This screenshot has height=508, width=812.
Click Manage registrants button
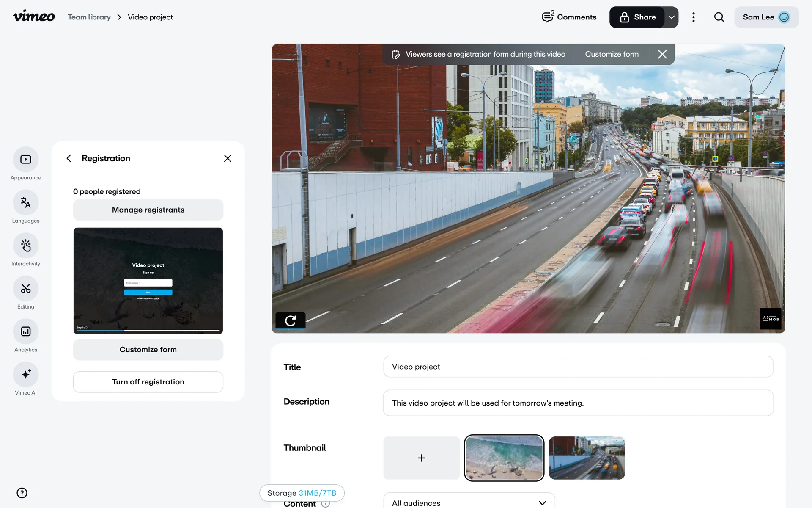point(148,210)
